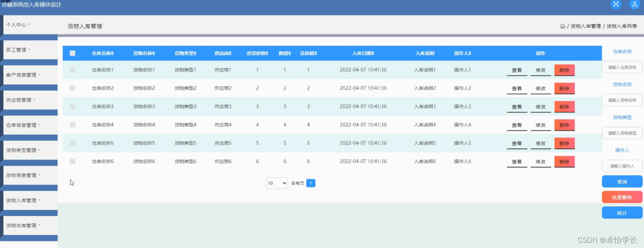Expand the 仓库信息管理 sidebar menu

click(x=30, y=125)
